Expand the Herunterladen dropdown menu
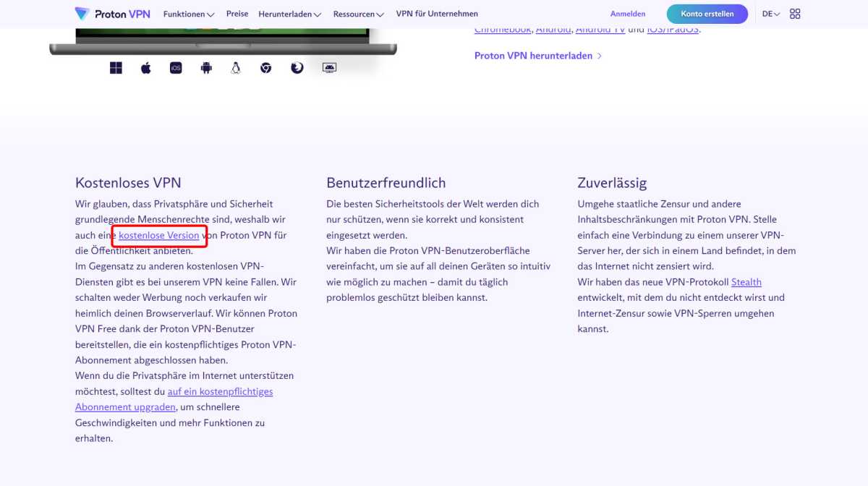Image resolution: width=868 pixels, height=486 pixels. (x=290, y=14)
